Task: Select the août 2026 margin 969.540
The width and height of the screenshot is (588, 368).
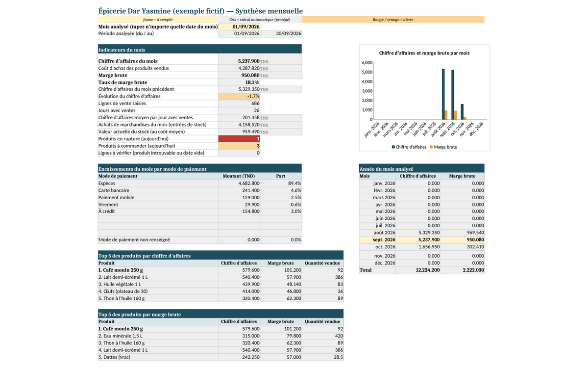Action: (462, 233)
